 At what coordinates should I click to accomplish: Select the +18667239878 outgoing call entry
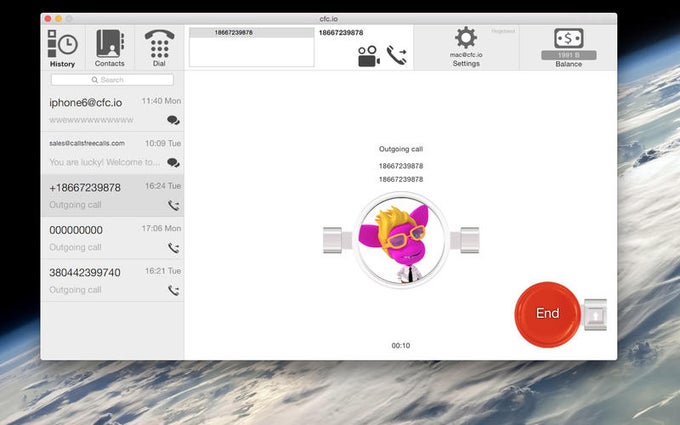[x=113, y=196]
